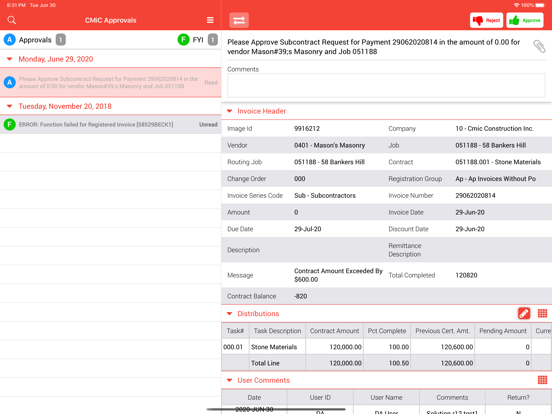
Task: Select the Contract Amount column header
Action: [x=334, y=331]
